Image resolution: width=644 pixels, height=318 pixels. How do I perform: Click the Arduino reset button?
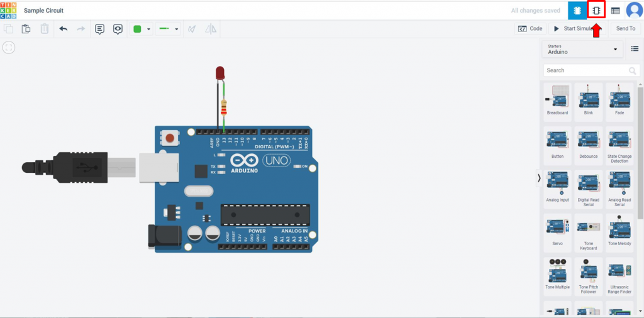tap(170, 138)
